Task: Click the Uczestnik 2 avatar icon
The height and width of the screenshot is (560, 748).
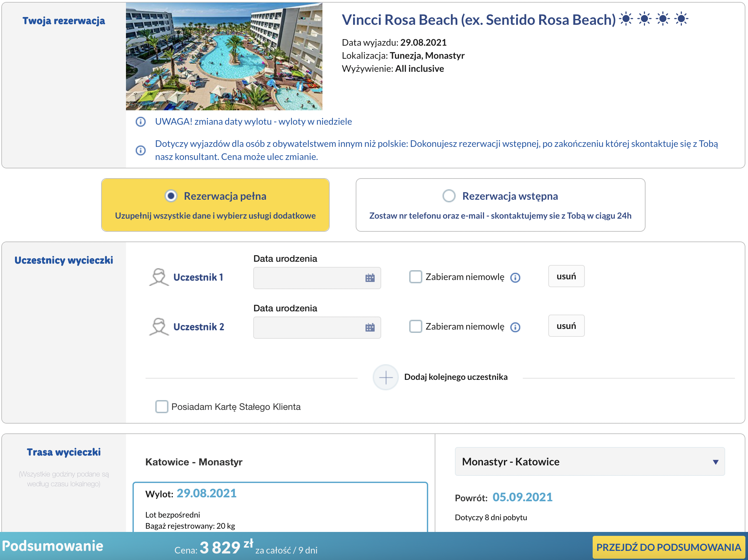Action: tap(159, 327)
